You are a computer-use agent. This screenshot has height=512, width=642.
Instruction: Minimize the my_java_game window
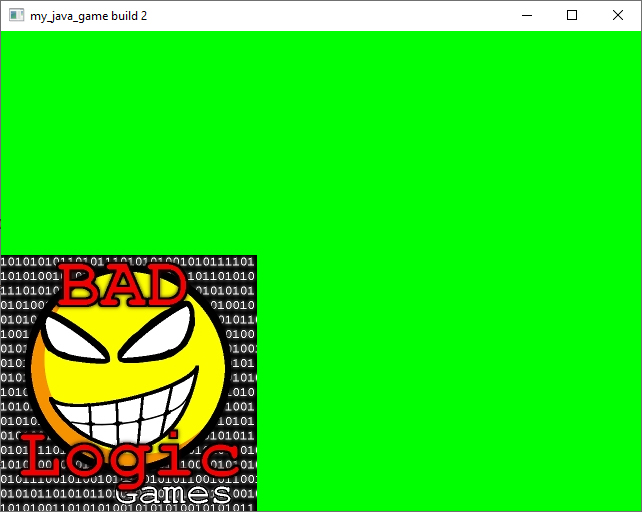527,16
